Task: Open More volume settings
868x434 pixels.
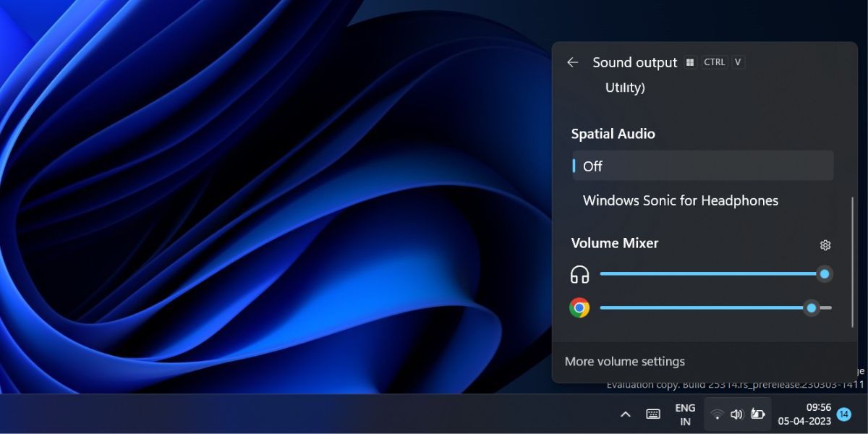Action: point(624,361)
